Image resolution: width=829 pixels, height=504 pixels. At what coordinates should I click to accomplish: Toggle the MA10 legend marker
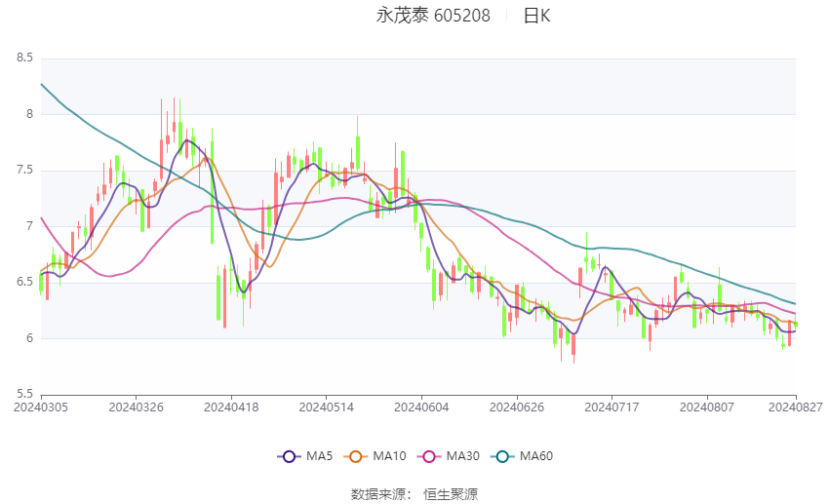tap(356, 456)
